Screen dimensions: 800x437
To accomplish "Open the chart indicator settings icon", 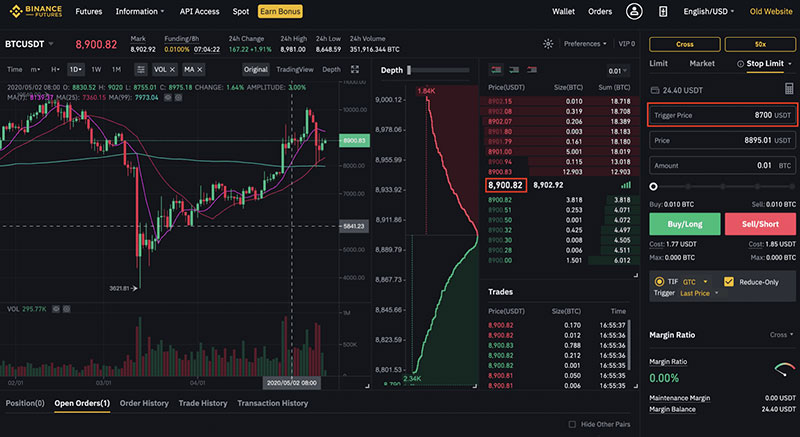I will [x=140, y=69].
